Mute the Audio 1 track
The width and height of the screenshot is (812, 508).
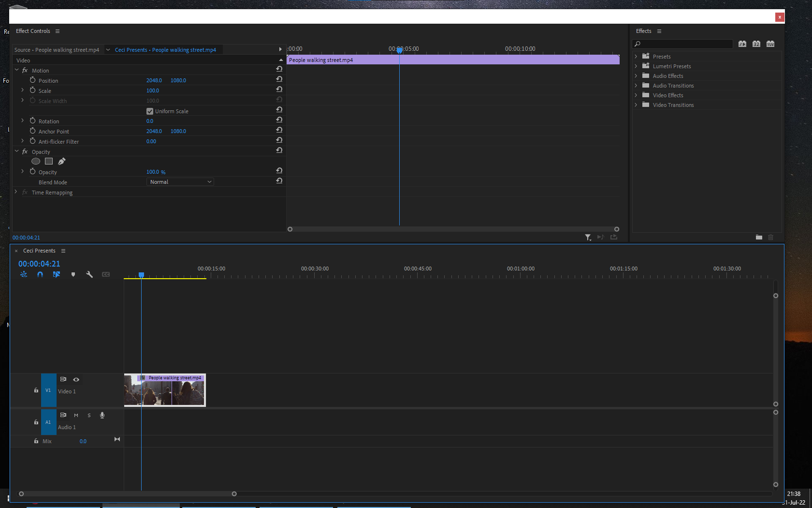coord(75,415)
